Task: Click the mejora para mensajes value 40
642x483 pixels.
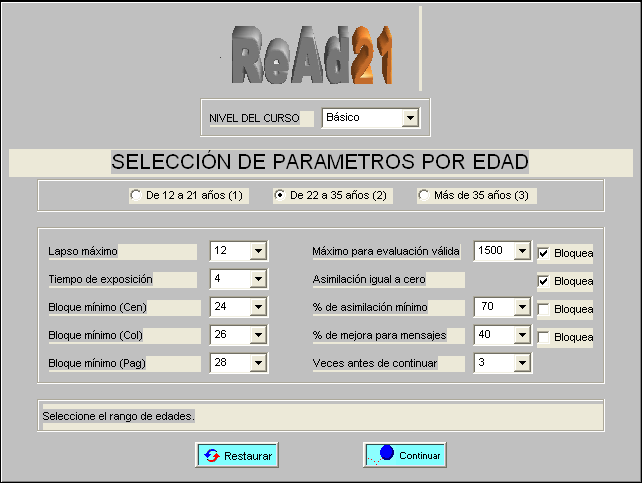Action: [484, 334]
